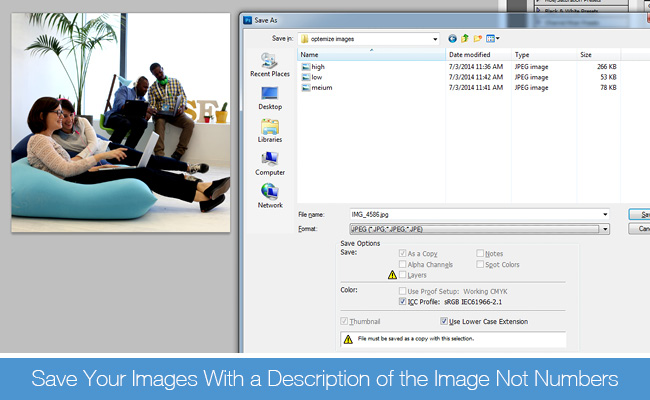Expand the Save in folder dropdown
Viewport: 650px width, 400px height.
pyautogui.click(x=435, y=38)
